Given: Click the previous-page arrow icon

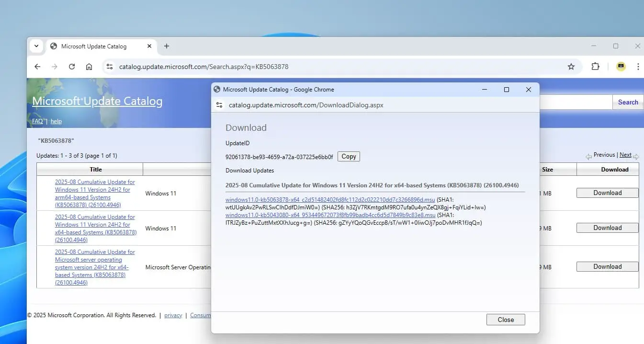Looking at the screenshot, I should pos(589,157).
